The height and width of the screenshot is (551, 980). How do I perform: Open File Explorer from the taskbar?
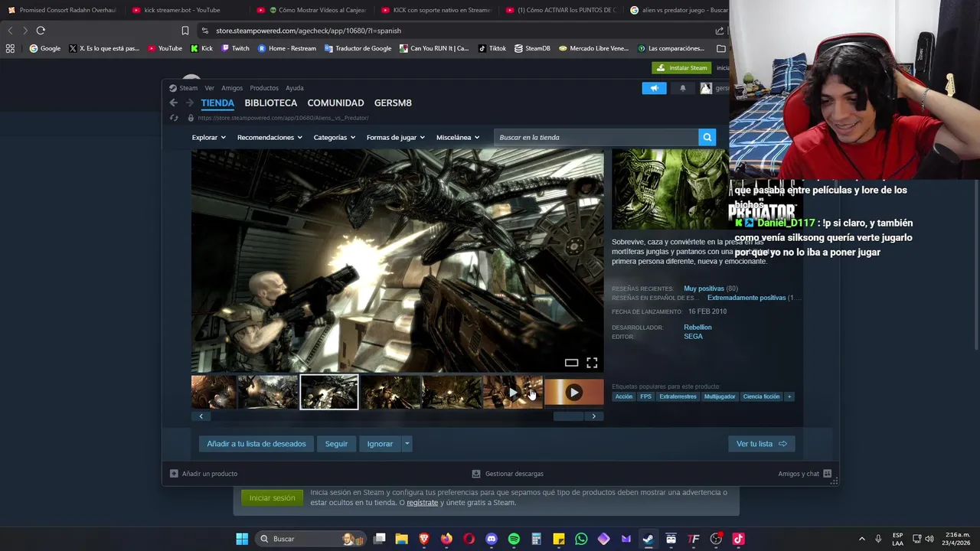401,539
